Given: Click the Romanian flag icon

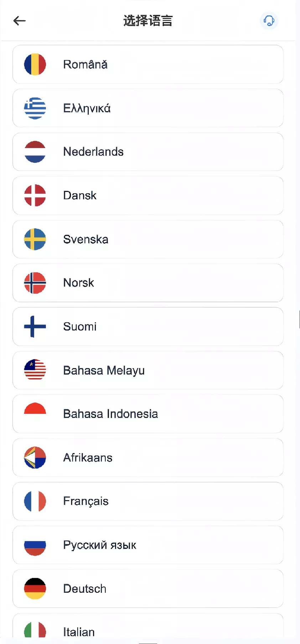Looking at the screenshot, I should tap(35, 64).
